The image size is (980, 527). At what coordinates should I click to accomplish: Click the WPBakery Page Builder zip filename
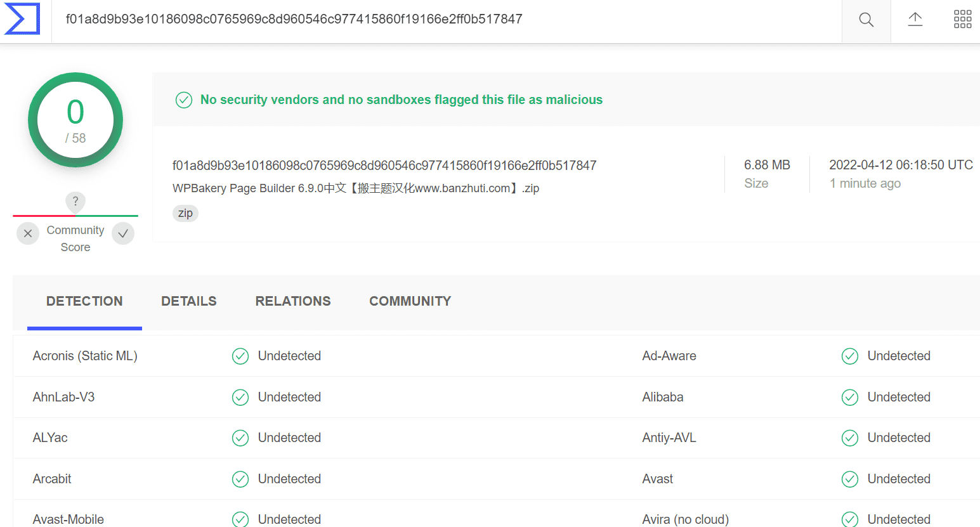356,188
